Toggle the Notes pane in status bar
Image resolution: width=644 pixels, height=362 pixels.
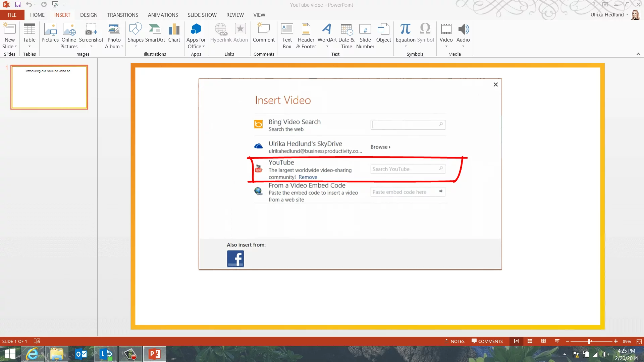pos(454,341)
